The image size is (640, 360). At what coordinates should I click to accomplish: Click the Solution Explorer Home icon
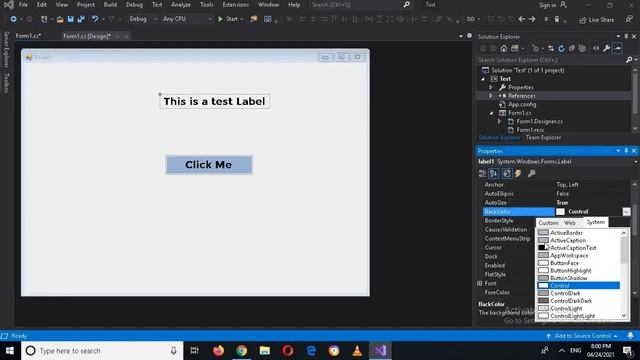click(x=504, y=49)
